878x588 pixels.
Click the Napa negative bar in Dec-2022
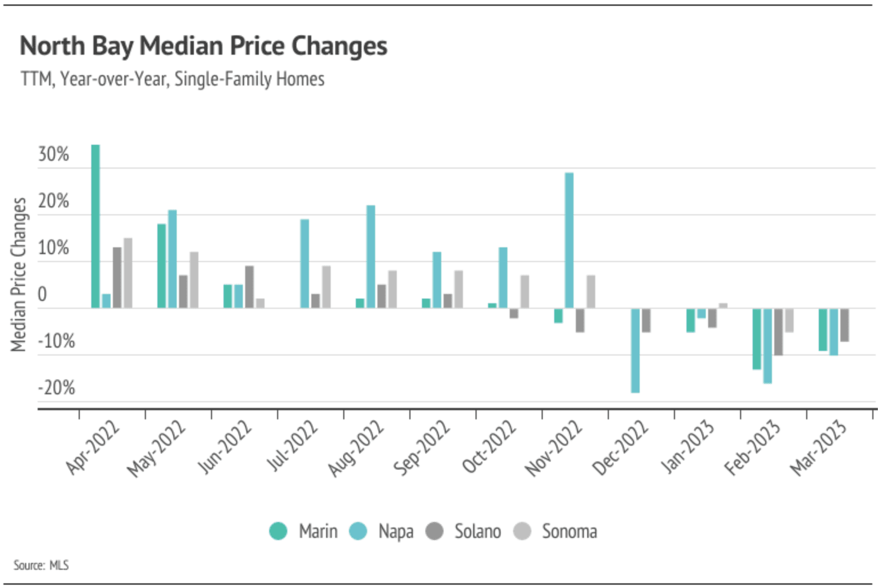635,350
